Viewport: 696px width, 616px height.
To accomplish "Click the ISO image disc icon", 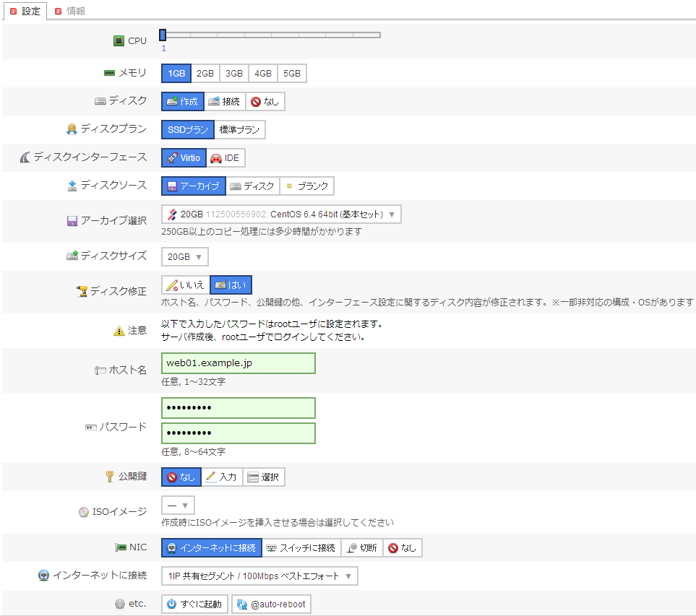I will 84,512.
